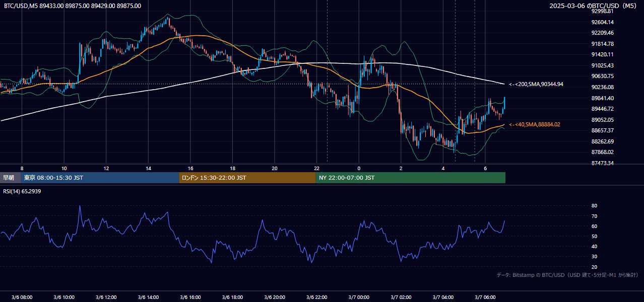Click the bottom date label 3/6 14:00
This screenshot has height=302, width=644.
point(148,297)
